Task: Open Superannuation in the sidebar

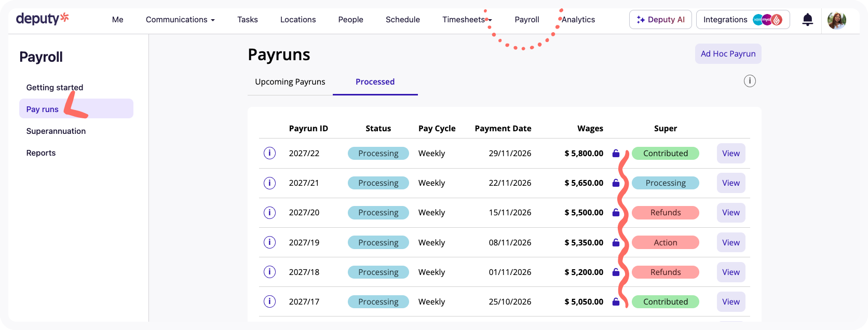Action: [x=56, y=131]
